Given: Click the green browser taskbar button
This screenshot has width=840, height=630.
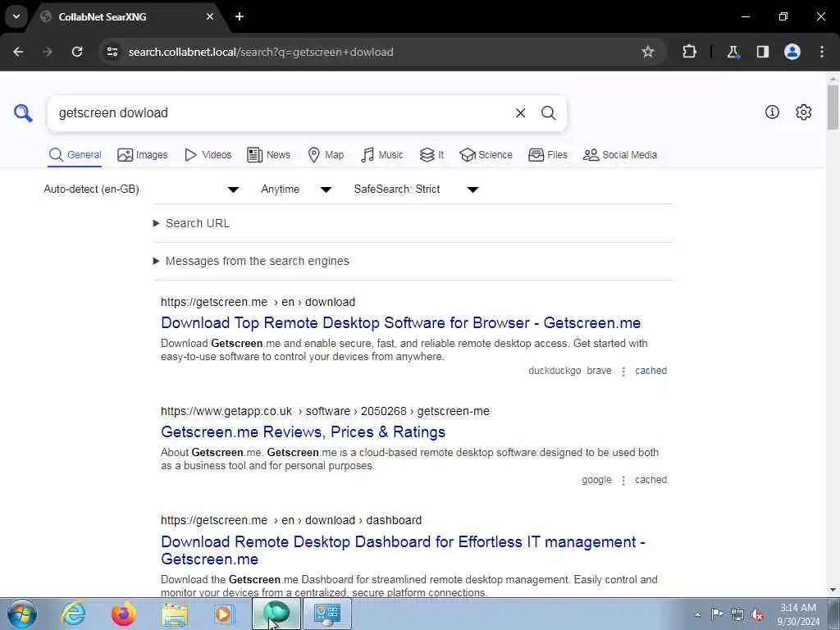Looking at the screenshot, I should tap(276, 614).
